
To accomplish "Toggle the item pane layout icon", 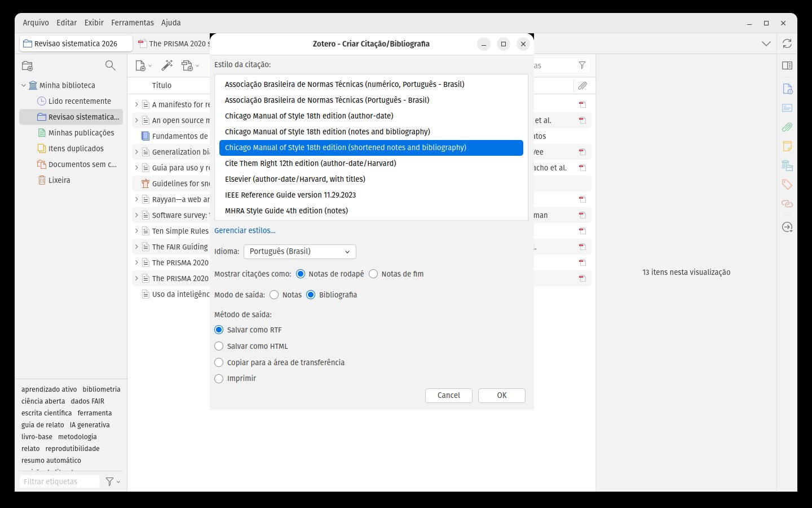I will pyautogui.click(x=787, y=65).
